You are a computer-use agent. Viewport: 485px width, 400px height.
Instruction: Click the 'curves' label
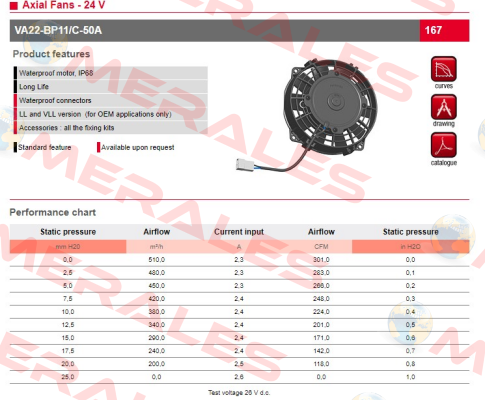click(x=444, y=86)
